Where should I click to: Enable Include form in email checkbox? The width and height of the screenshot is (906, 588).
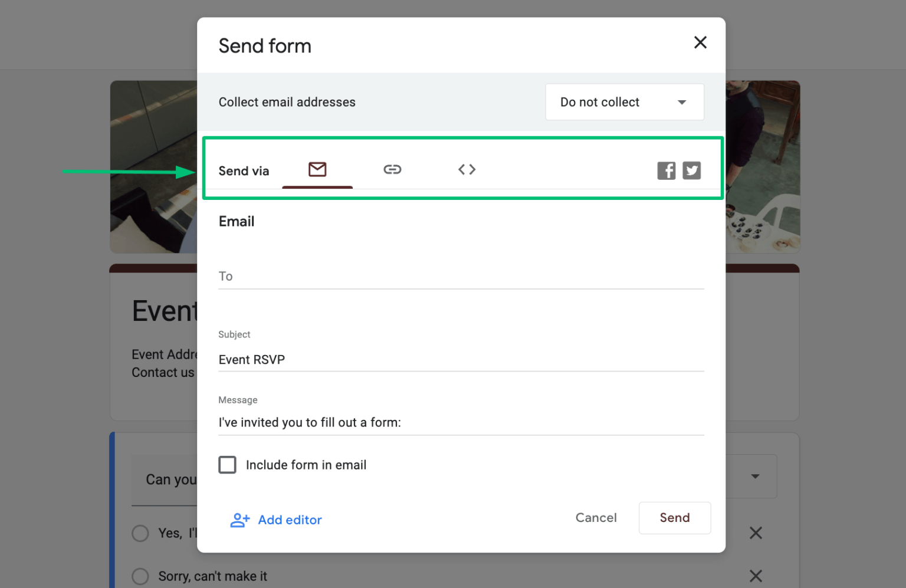click(x=228, y=465)
